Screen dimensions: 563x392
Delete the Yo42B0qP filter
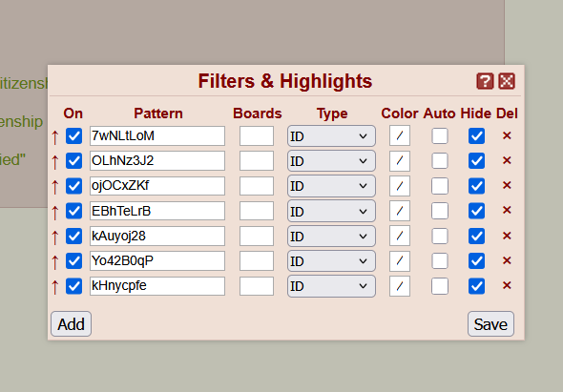[x=507, y=260]
